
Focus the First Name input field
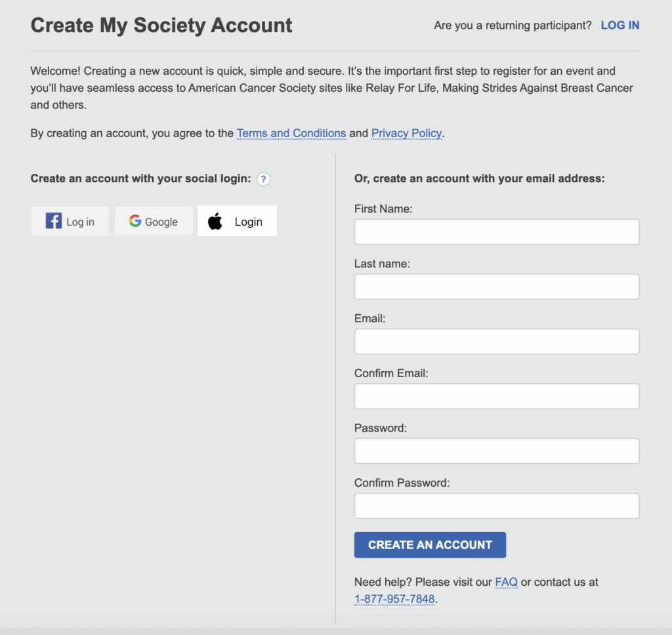click(496, 232)
